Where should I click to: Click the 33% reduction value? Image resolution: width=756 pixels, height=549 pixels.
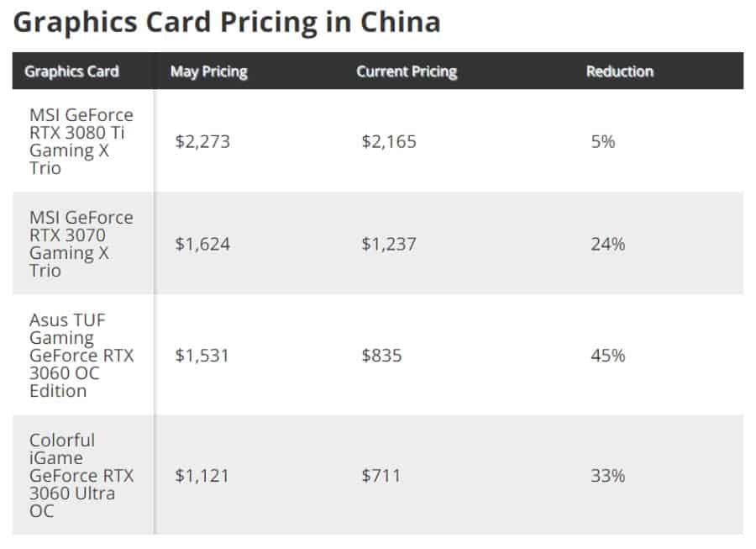[608, 475]
